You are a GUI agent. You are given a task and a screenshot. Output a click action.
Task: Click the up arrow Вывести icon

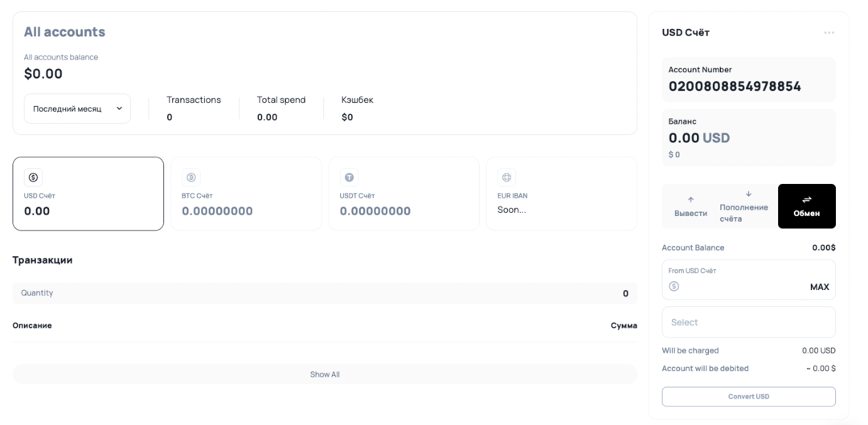690,199
